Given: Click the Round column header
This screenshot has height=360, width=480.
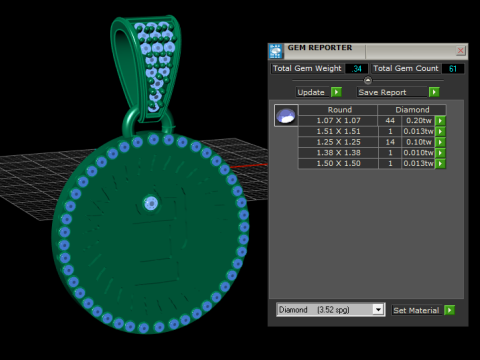Looking at the screenshot, I should coord(338,110).
